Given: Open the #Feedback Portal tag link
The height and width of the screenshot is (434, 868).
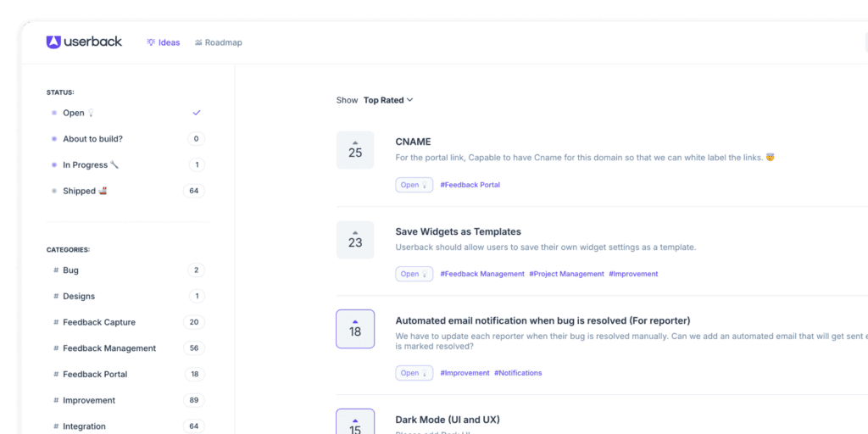Looking at the screenshot, I should point(470,185).
